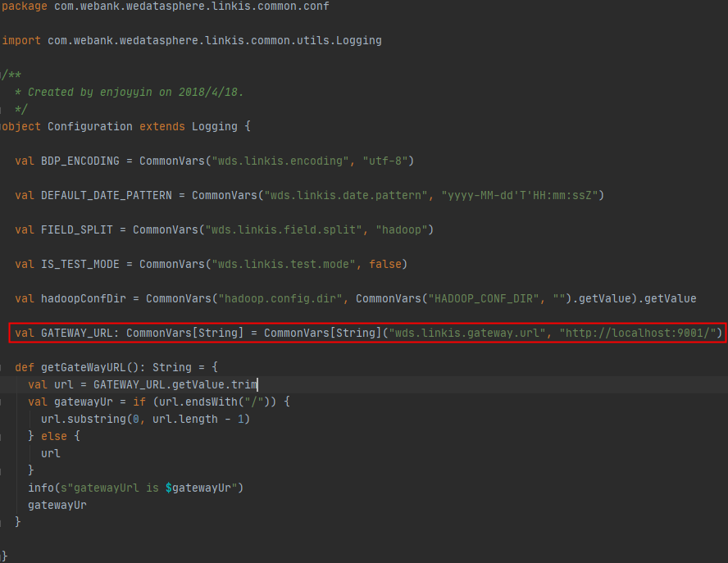728x563 pixels.
Task: Click 'GATEWAY_URL.getValue.trim' expression
Action: [x=175, y=384]
